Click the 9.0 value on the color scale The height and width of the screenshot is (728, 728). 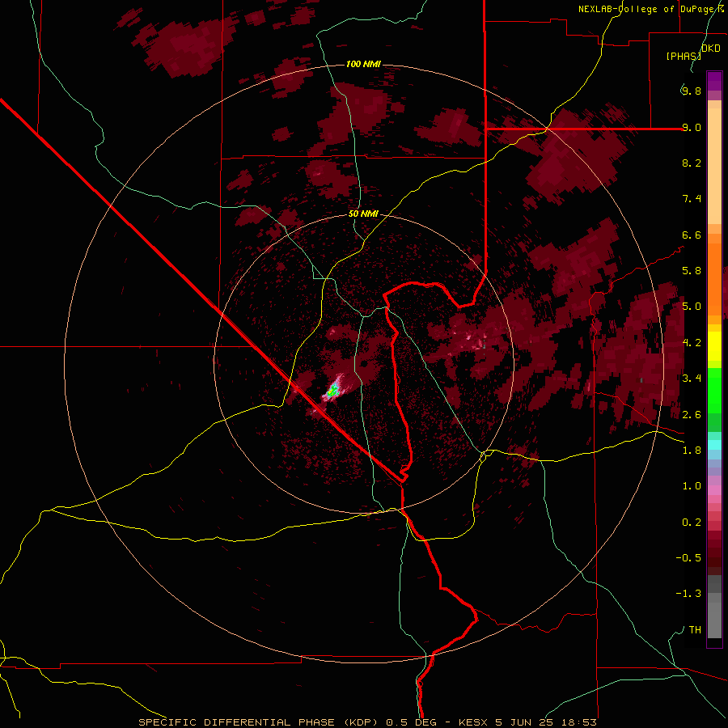[x=692, y=127]
